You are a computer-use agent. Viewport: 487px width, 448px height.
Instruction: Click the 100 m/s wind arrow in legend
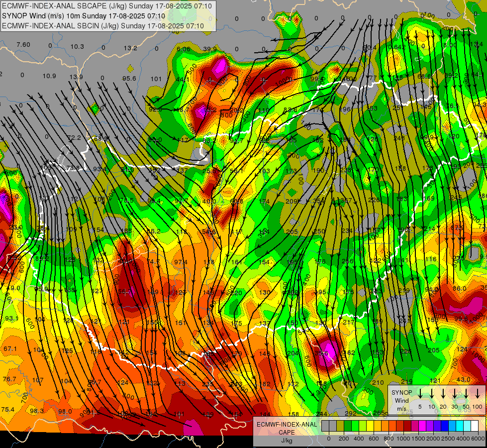(x=478, y=394)
